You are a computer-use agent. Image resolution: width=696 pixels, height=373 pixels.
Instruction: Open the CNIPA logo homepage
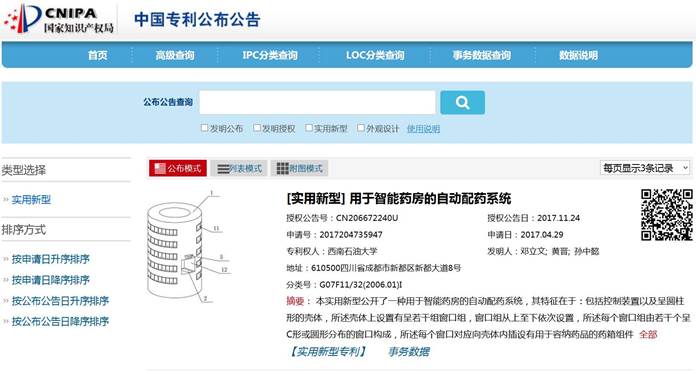point(59,19)
